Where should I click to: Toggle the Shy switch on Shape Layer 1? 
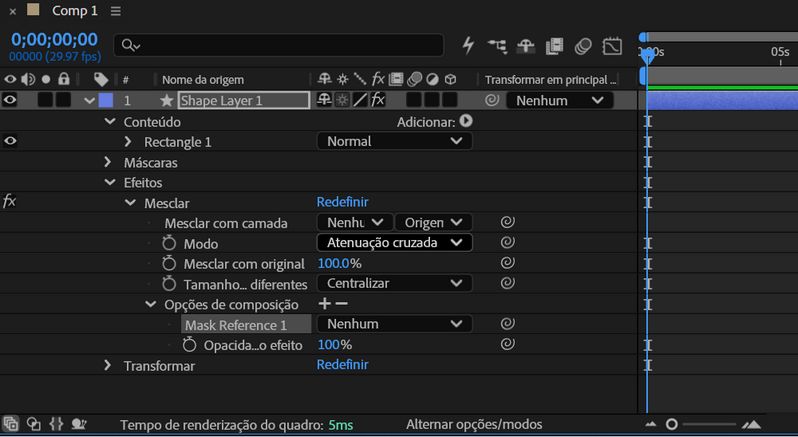pos(324,100)
